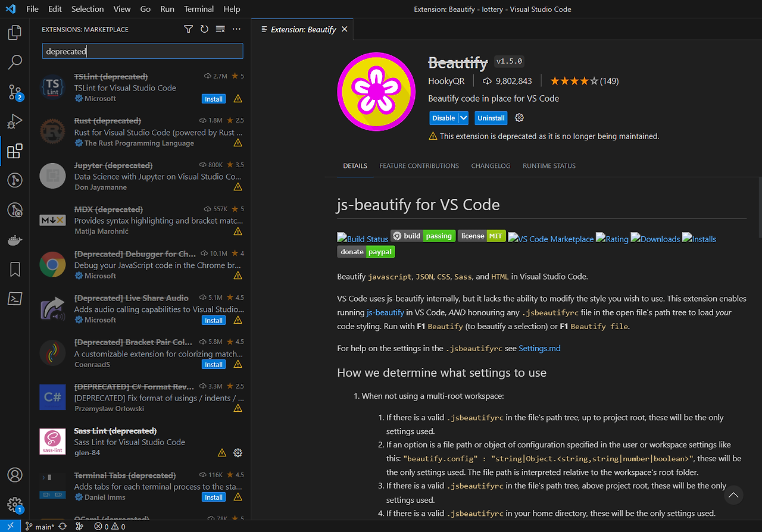Open the Go menu
Screen dimensions: 762x532
click(145, 9)
